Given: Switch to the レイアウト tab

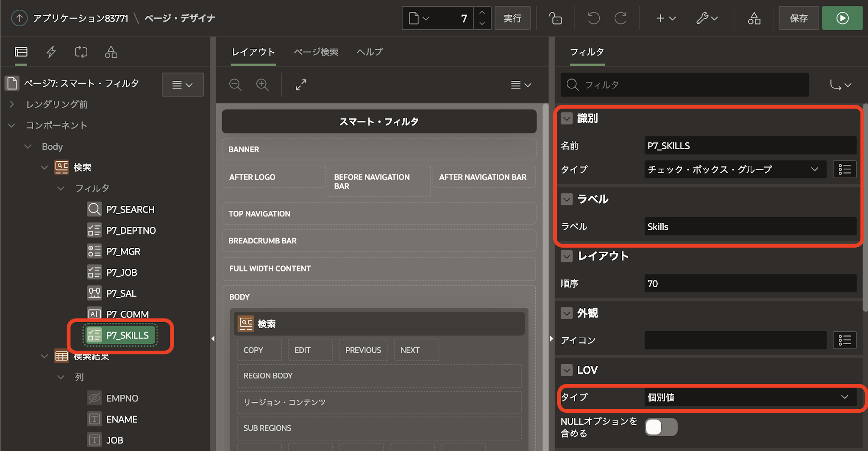Looking at the screenshot, I should coord(253,52).
